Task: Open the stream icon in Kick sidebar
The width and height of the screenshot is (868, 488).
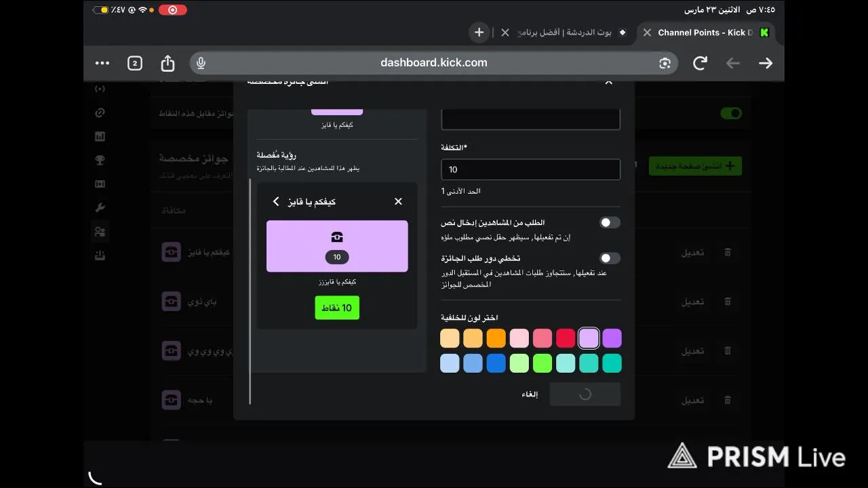Action: 100,89
